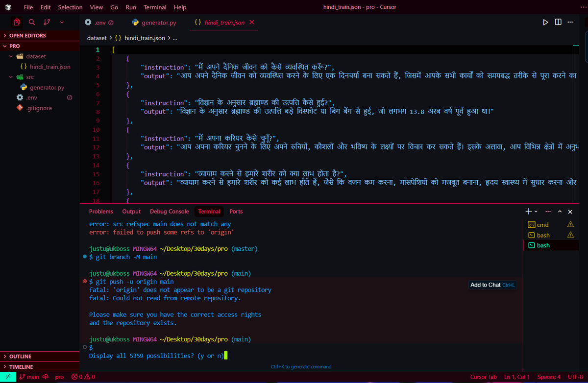588x383 pixels.
Task: Open the Source Control view icon
Action: click(47, 22)
